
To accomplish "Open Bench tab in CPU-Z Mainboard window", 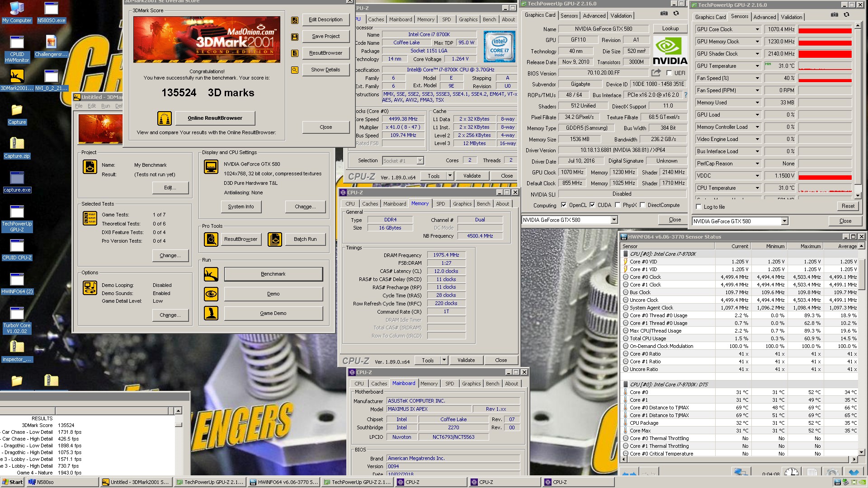I will coord(492,384).
